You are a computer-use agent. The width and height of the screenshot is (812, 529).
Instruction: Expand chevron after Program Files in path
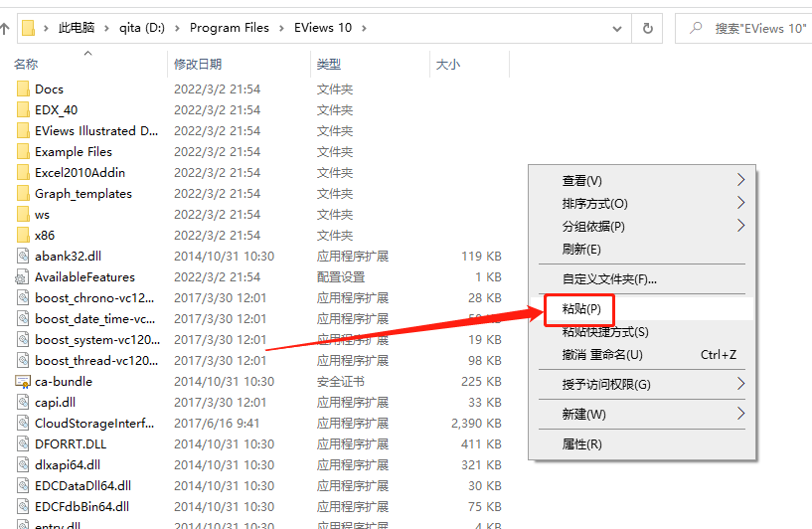pos(281,28)
